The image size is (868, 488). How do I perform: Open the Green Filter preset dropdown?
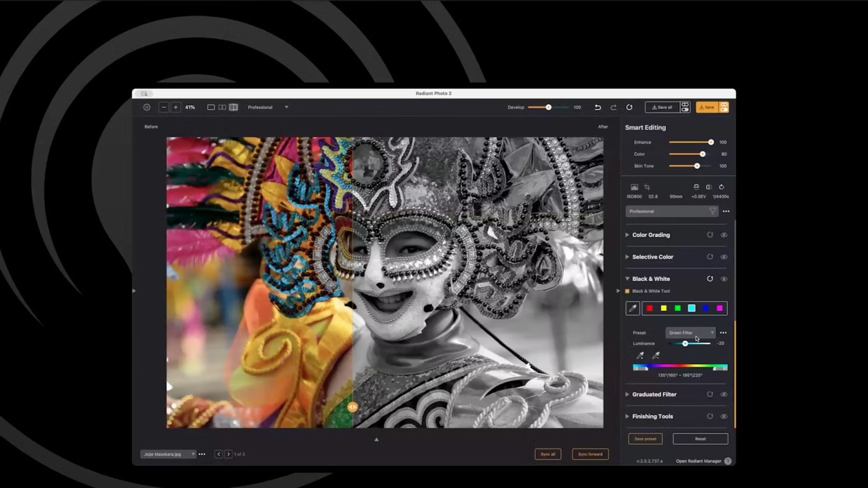coord(690,333)
